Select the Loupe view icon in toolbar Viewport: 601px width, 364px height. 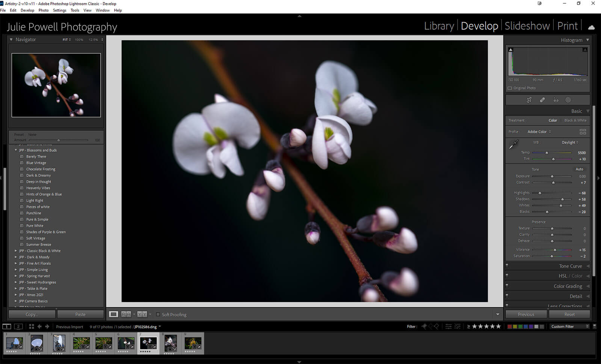point(113,314)
